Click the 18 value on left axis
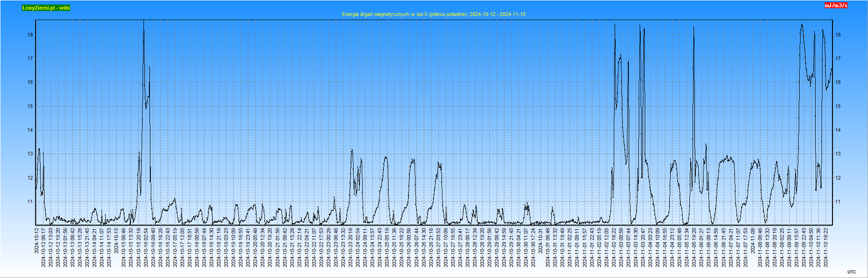 point(30,35)
